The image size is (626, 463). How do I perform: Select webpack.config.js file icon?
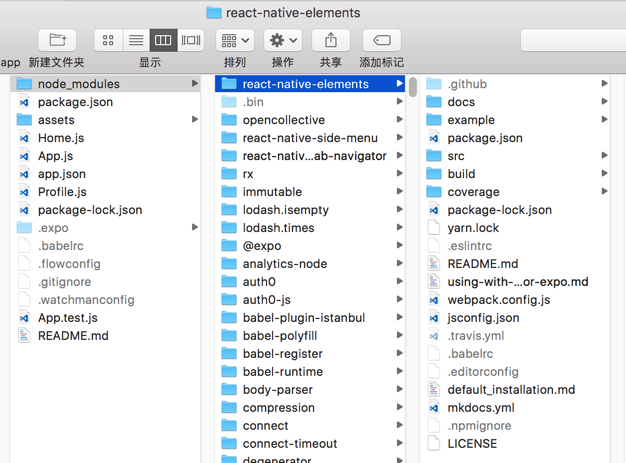(434, 300)
